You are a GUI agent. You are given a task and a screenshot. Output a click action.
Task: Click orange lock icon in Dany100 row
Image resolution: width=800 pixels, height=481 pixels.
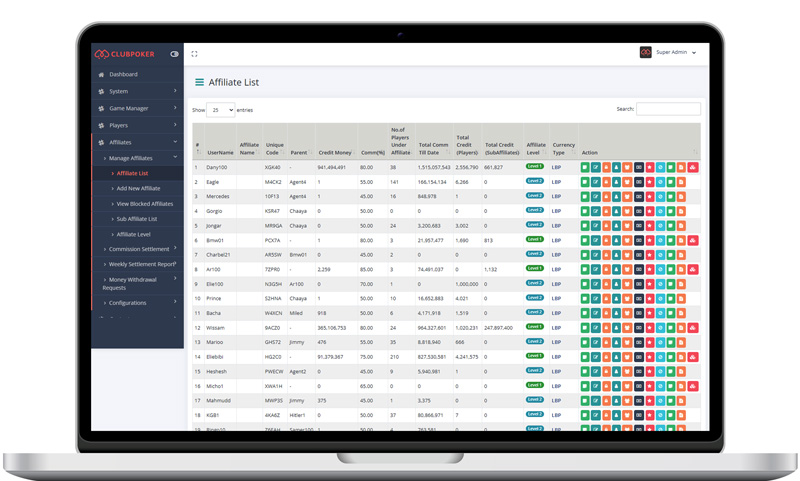(606, 167)
